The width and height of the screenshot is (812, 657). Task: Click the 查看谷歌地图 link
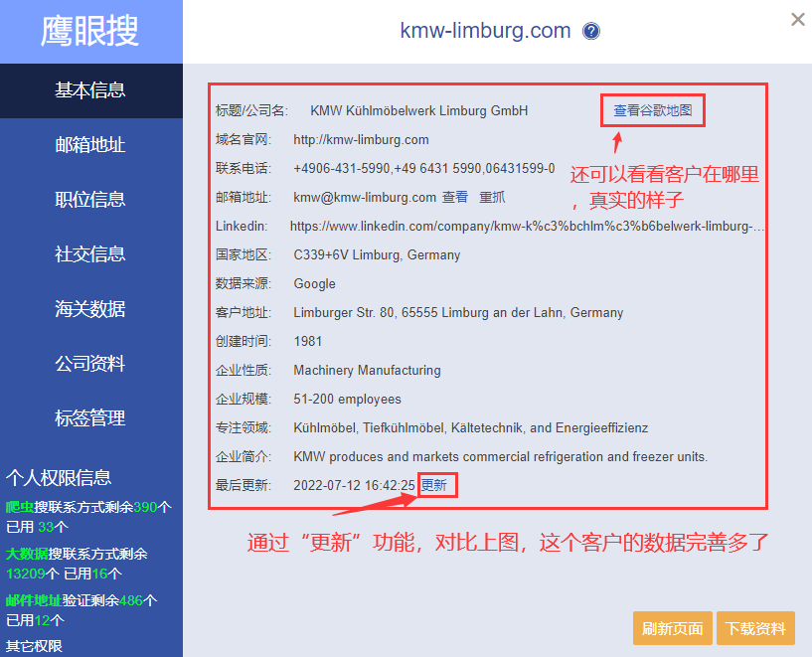coord(652,110)
